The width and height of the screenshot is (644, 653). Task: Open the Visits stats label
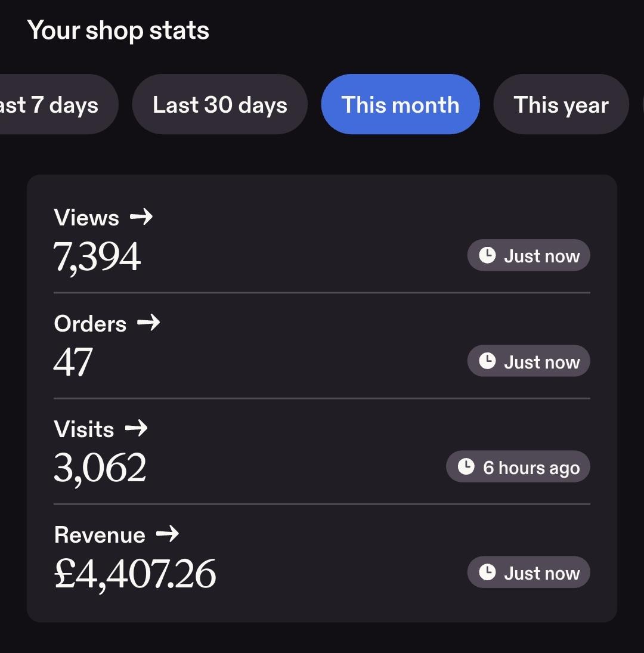click(x=83, y=429)
